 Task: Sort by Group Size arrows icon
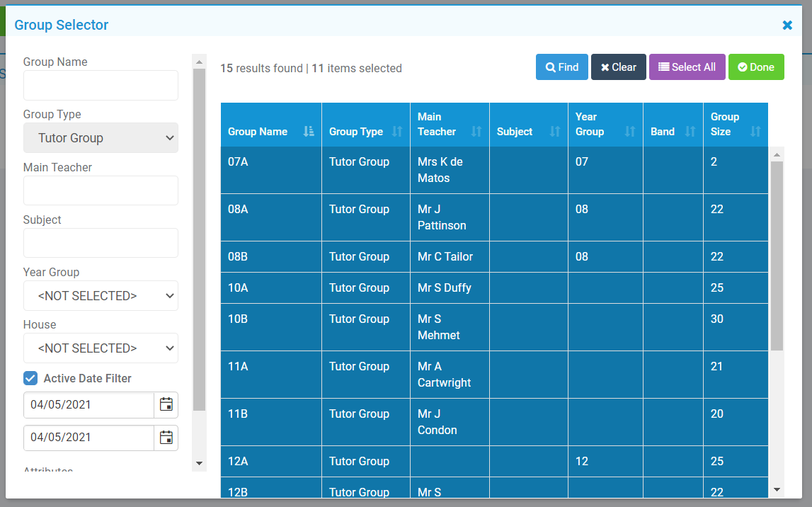pyautogui.click(x=755, y=132)
